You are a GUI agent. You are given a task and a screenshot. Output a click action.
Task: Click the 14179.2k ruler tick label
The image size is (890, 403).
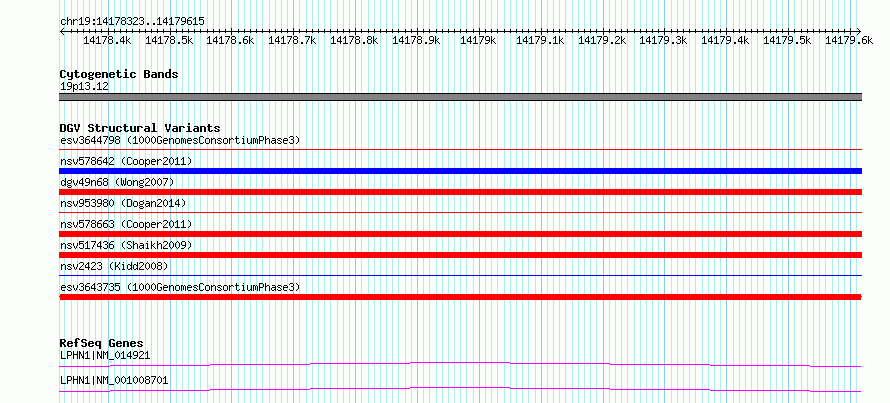pyautogui.click(x=602, y=40)
